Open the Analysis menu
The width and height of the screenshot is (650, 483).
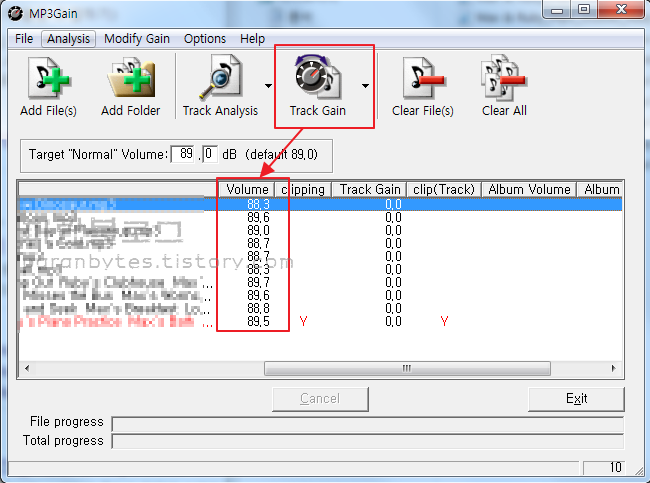point(68,39)
